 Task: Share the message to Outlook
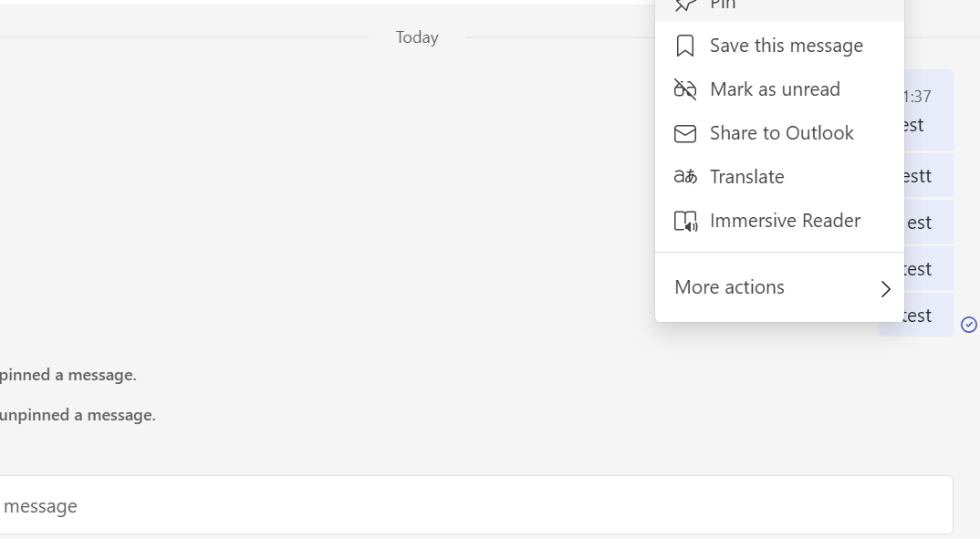click(x=781, y=132)
